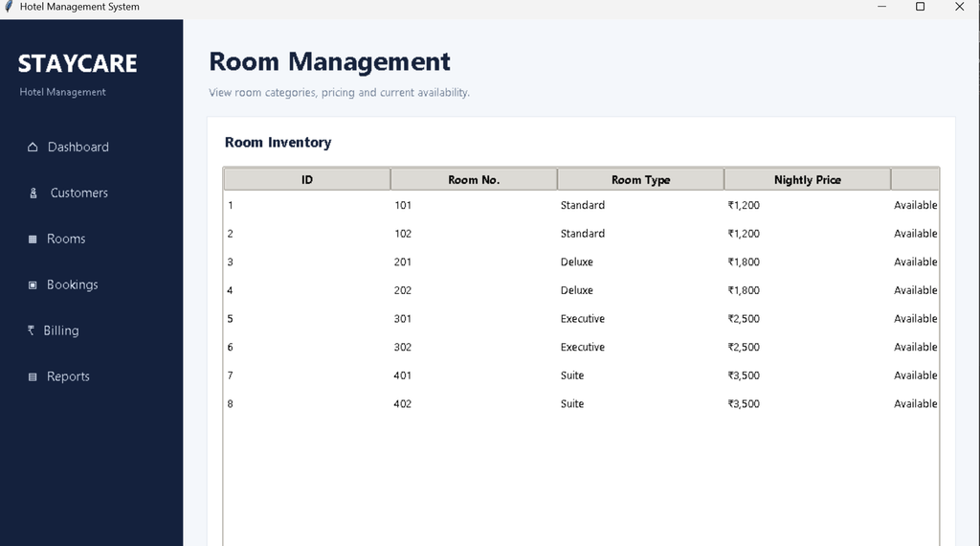Image resolution: width=980 pixels, height=546 pixels.
Task: Select room number 301 cell
Action: [403, 319]
